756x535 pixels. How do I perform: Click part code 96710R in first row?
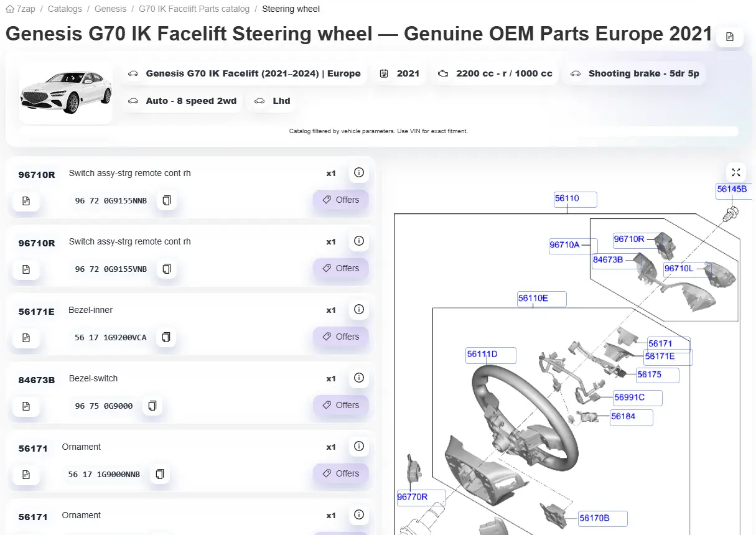pos(37,175)
